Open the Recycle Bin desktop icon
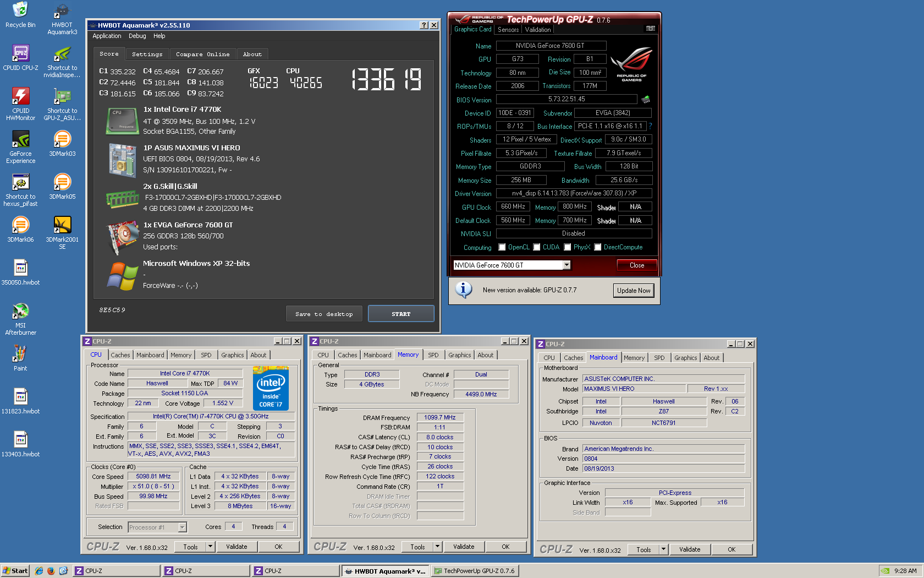Viewport: 924px width, 578px height. pyautogui.click(x=20, y=15)
